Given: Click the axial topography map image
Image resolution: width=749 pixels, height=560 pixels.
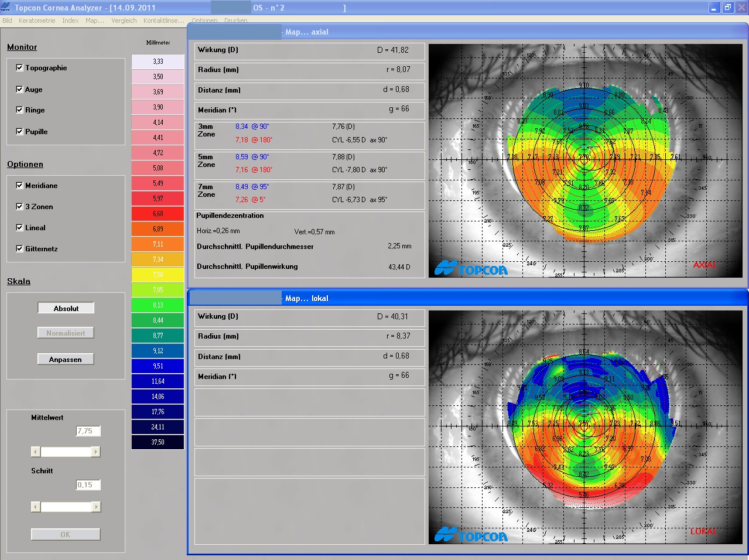Looking at the screenshot, I should [x=586, y=161].
